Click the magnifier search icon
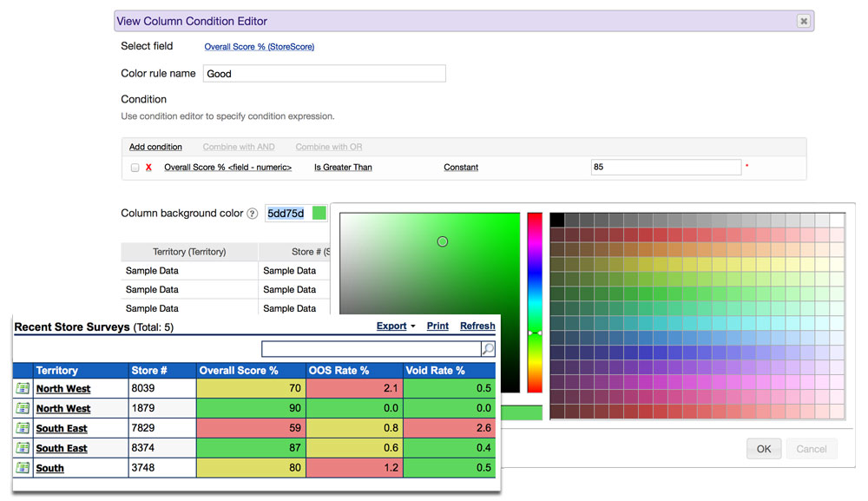Screen dimensions: 868x501 click(485, 348)
